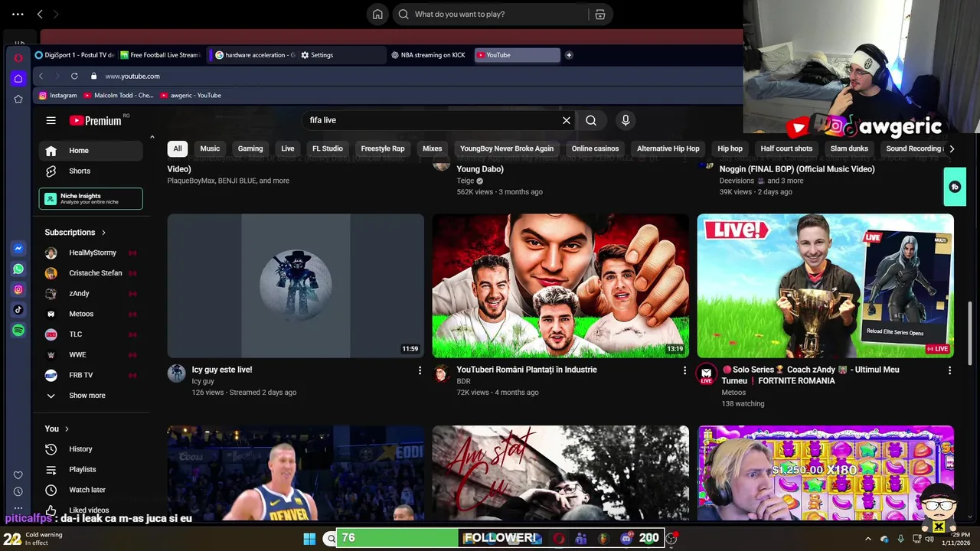Switch to NBA streaming on KICK tab
This screenshot has height=551, width=980.
[429, 55]
